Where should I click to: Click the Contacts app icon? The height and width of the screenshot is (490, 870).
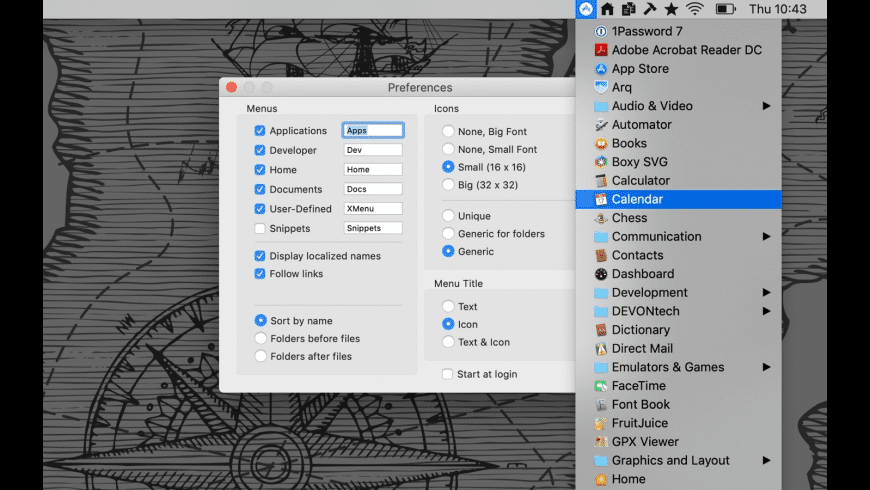pos(601,255)
